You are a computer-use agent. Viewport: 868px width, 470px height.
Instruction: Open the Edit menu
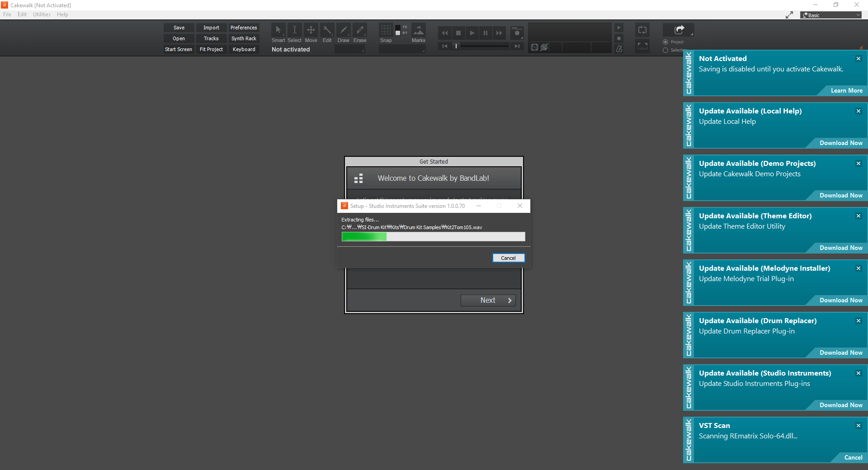pos(22,14)
